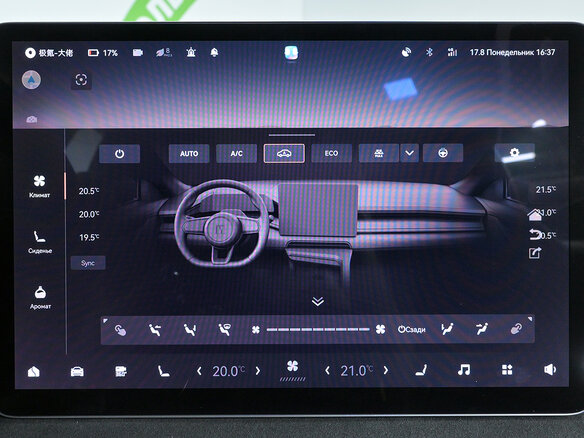This screenshot has width=584, height=438.
Task: Toggle the Sync temperature button
Action: [x=88, y=263]
